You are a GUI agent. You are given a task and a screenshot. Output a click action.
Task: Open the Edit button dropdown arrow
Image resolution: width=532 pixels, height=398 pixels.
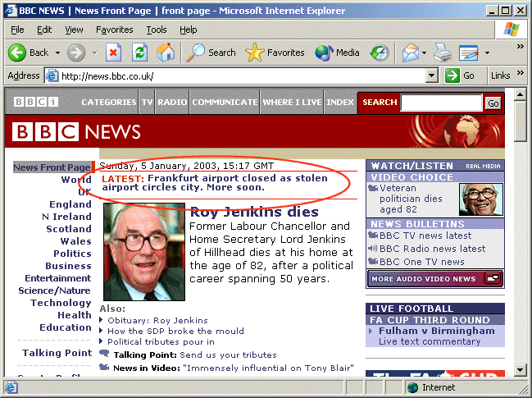pyautogui.click(x=487, y=53)
